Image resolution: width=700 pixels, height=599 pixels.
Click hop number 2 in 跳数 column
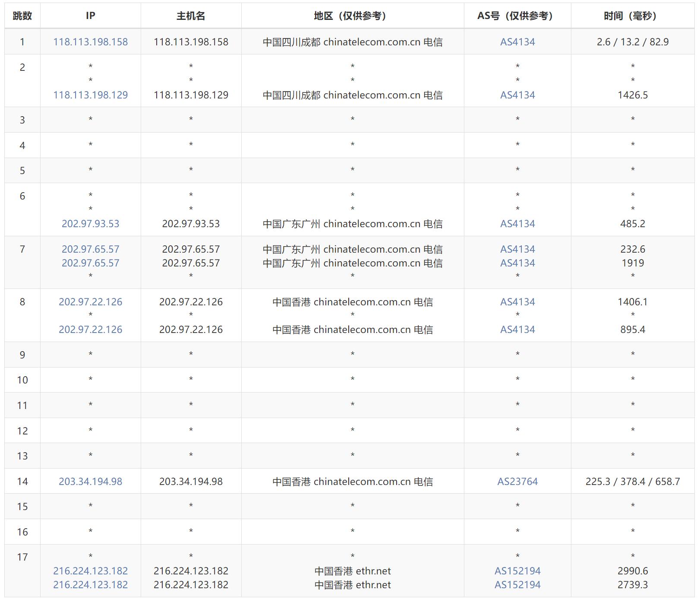click(22, 67)
